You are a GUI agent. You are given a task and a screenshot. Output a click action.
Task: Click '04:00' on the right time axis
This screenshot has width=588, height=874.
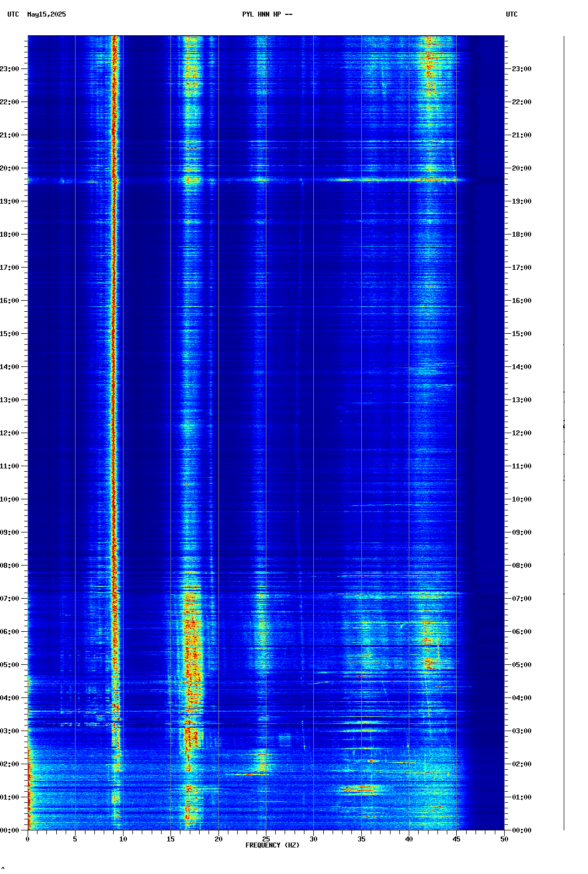tap(522, 698)
